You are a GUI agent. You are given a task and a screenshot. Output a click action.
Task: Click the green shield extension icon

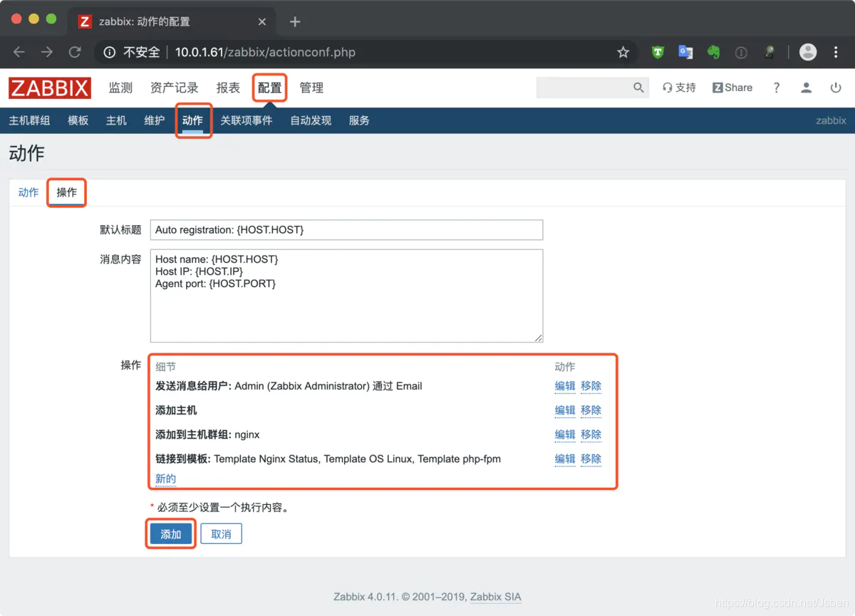click(658, 52)
